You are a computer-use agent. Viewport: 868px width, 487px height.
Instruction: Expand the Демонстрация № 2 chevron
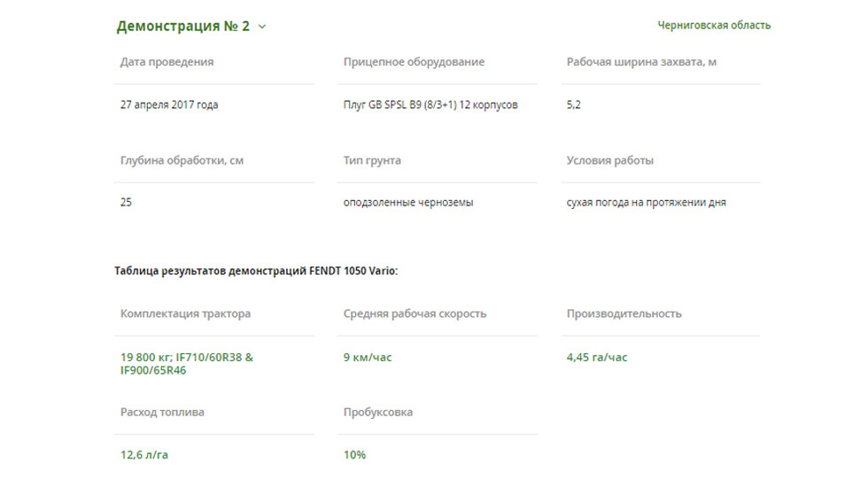point(262,27)
